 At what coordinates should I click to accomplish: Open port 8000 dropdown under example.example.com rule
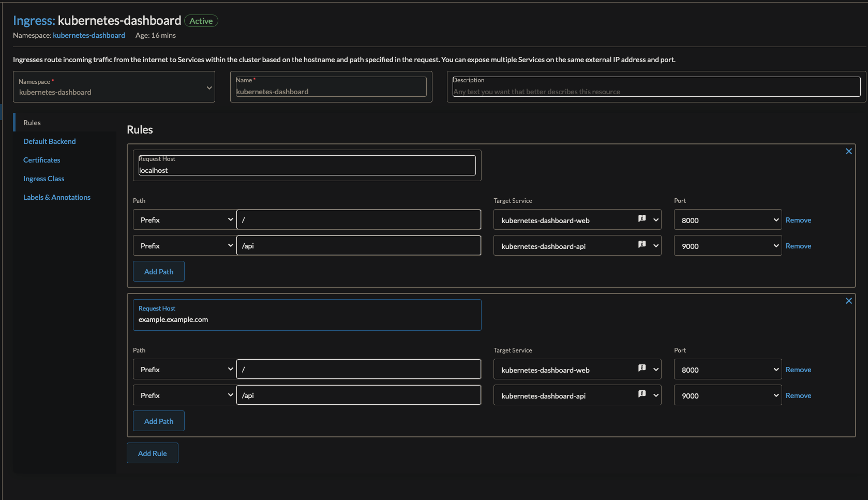(x=727, y=370)
